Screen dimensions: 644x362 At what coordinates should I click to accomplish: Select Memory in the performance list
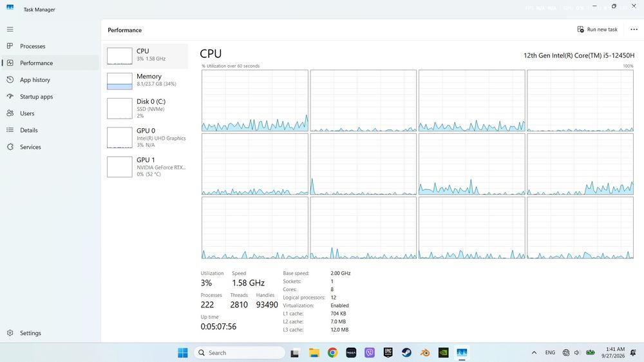click(x=146, y=81)
